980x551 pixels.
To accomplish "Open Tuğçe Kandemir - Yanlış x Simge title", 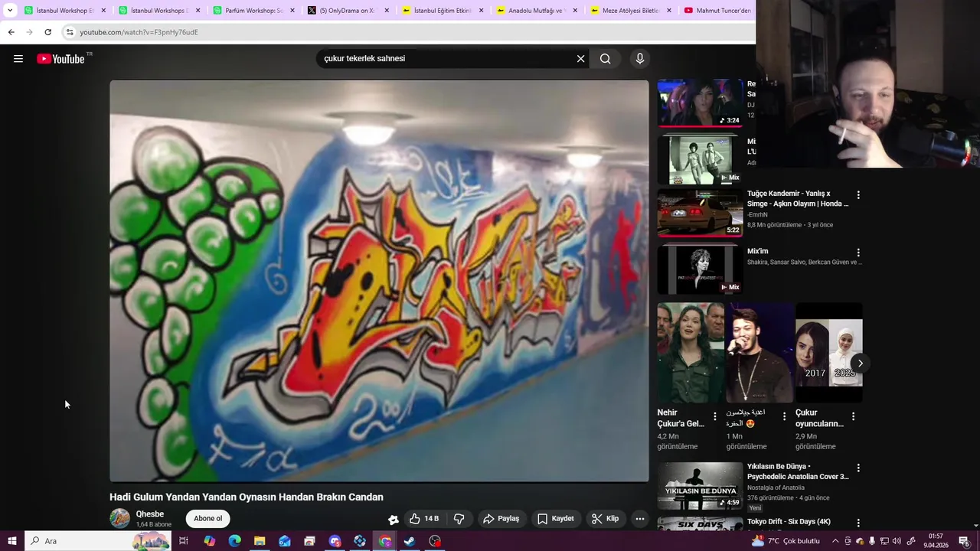I will 798,198.
